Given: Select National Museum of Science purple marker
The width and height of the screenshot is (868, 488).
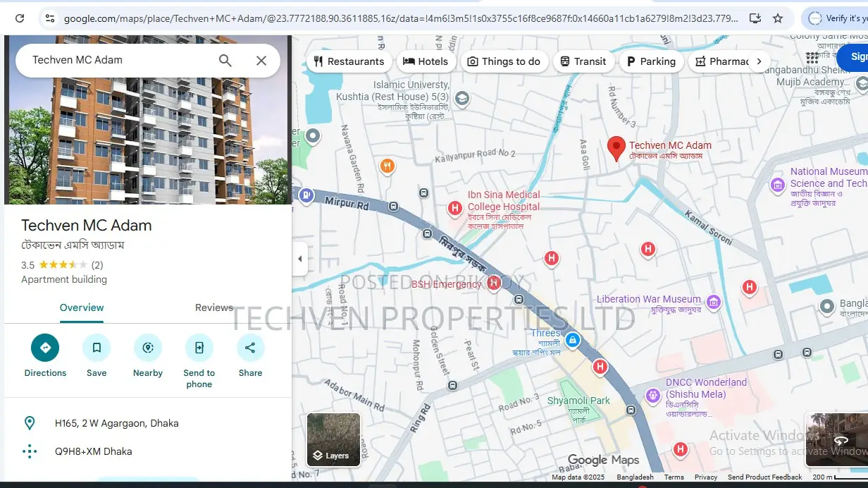Looking at the screenshot, I should (x=778, y=185).
